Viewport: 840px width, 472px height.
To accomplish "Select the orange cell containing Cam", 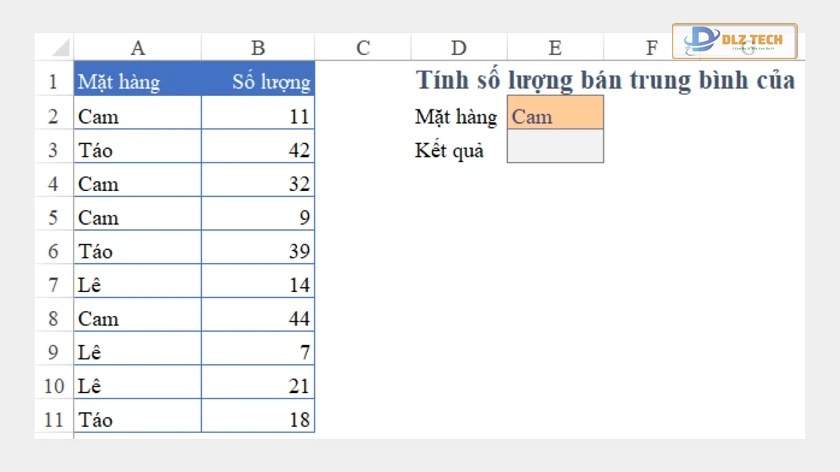I will tap(555, 116).
